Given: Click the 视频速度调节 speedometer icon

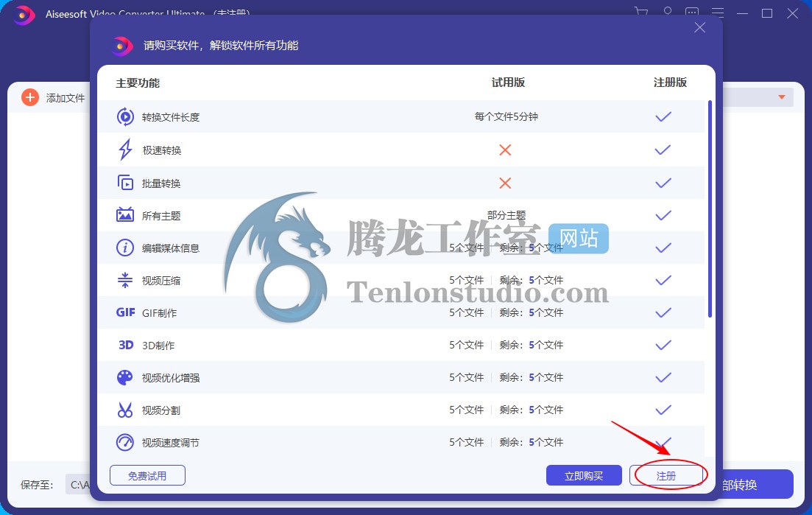Looking at the screenshot, I should [x=125, y=443].
